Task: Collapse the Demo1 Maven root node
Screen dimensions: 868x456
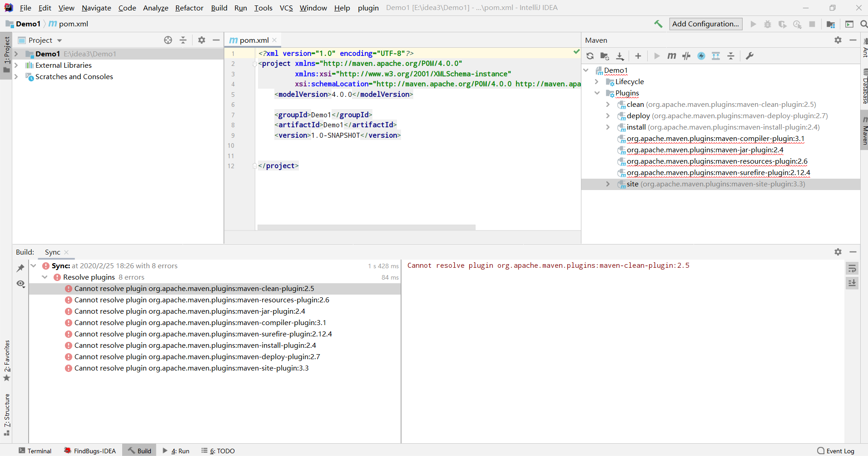Action: coord(586,70)
